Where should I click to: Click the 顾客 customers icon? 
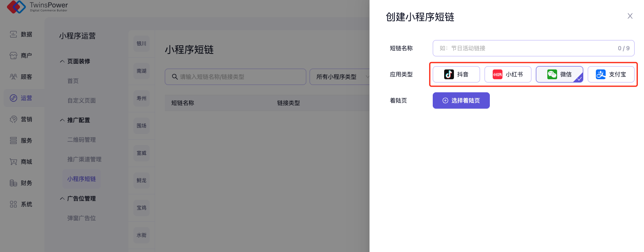[13, 77]
